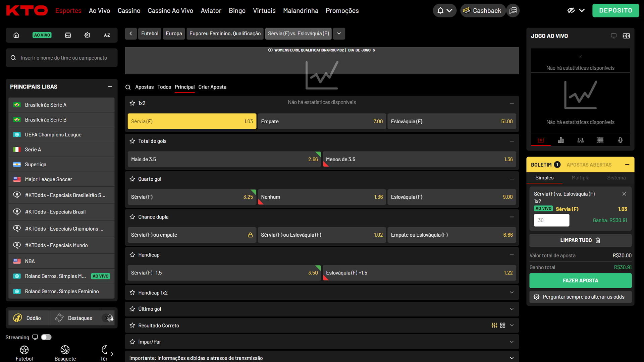Screen dimensions: 644x362
Task: Switch live panel to scoreboard icon
Action: click(626, 36)
